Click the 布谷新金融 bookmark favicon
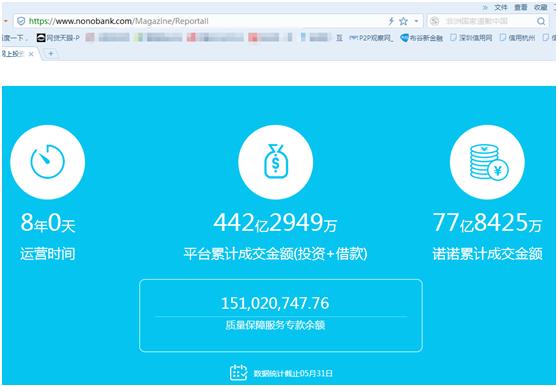This screenshot has height=387, width=558. (404, 38)
